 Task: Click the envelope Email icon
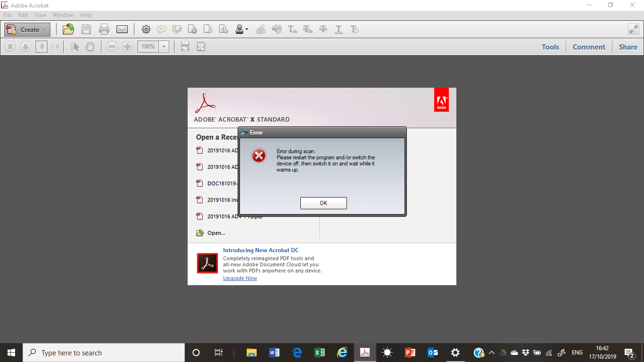tap(122, 29)
